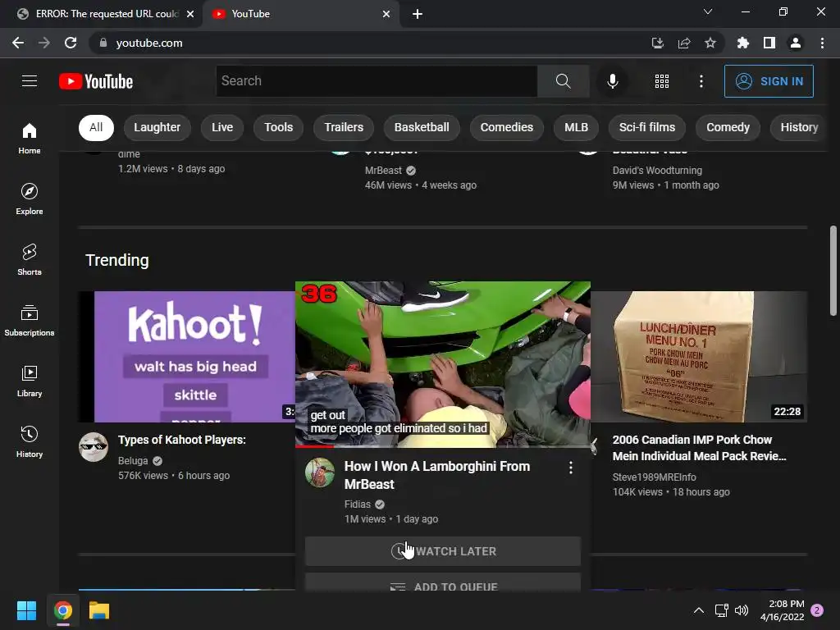This screenshot has height=630, width=840.
Task: Click Beluga channel avatar
Action: click(94, 447)
